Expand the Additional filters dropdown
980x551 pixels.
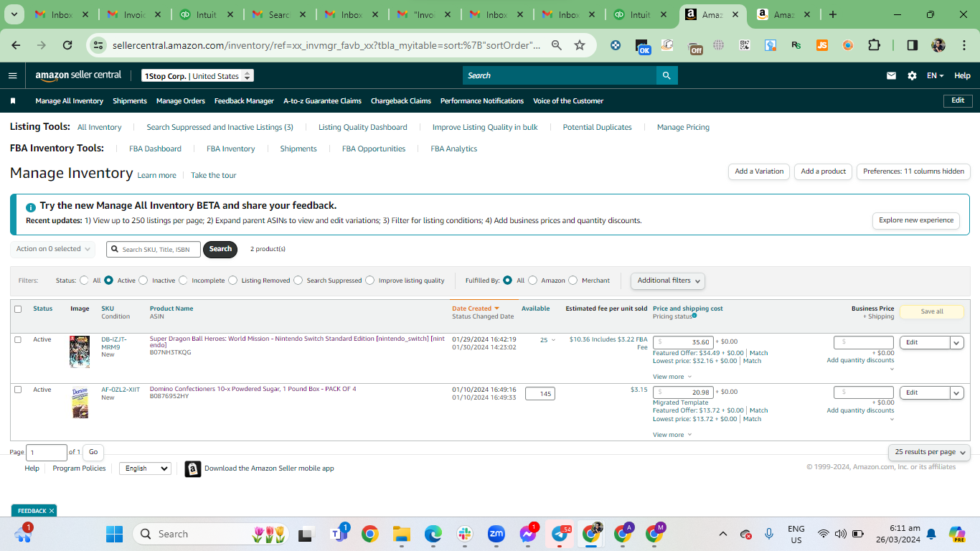[668, 281]
